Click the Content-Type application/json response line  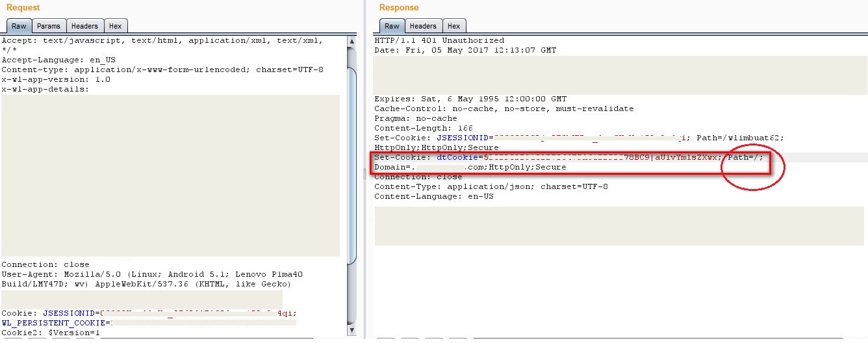[x=491, y=187]
